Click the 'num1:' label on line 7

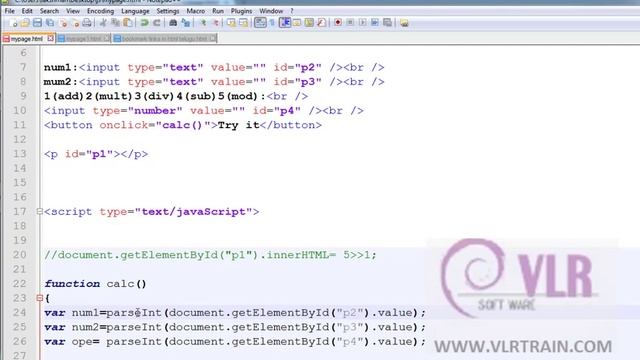[60, 67]
